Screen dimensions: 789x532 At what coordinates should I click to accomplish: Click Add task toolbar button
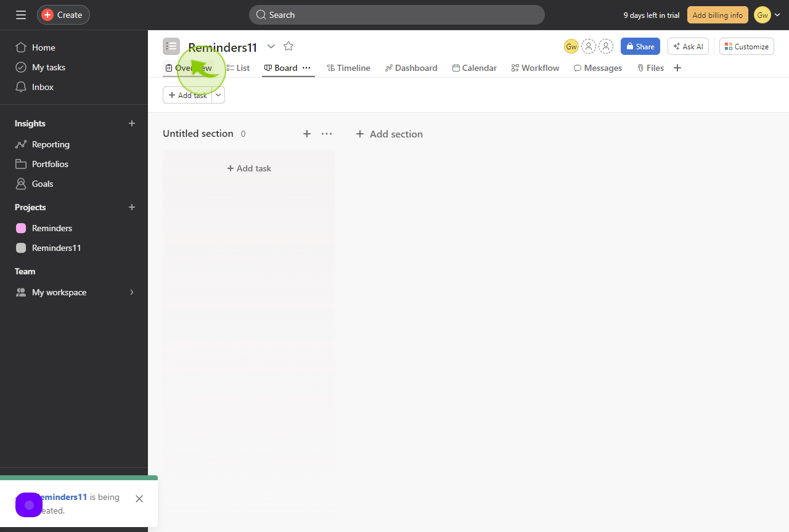click(x=187, y=95)
